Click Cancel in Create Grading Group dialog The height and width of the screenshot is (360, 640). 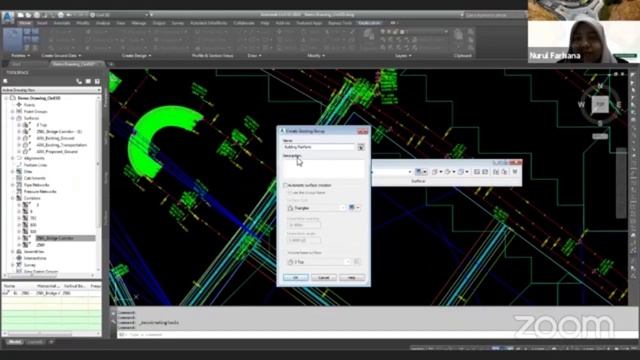(324, 278)
